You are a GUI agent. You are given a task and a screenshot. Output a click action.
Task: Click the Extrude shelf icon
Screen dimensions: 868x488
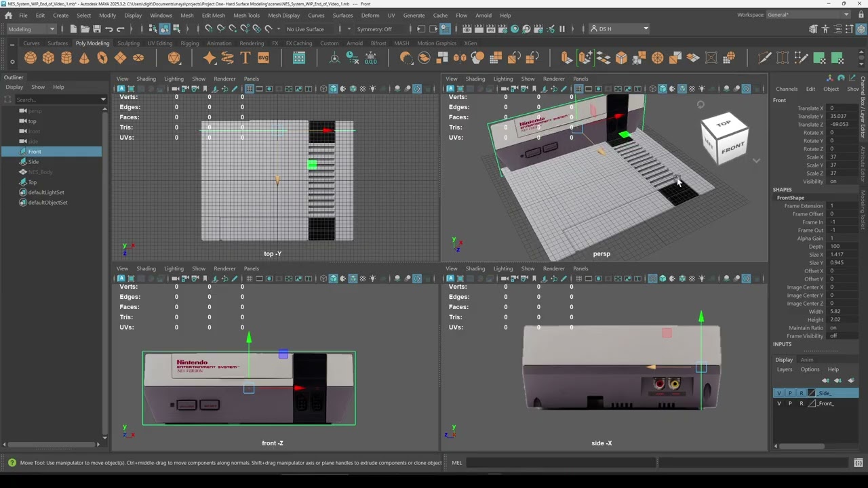pyautogui.click(x=567, y=58)
